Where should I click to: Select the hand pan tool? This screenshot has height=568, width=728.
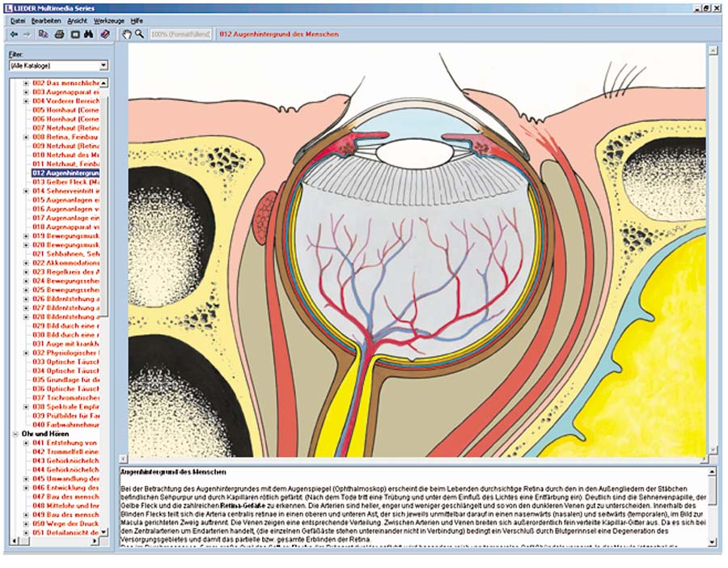[x=126, y=34]
